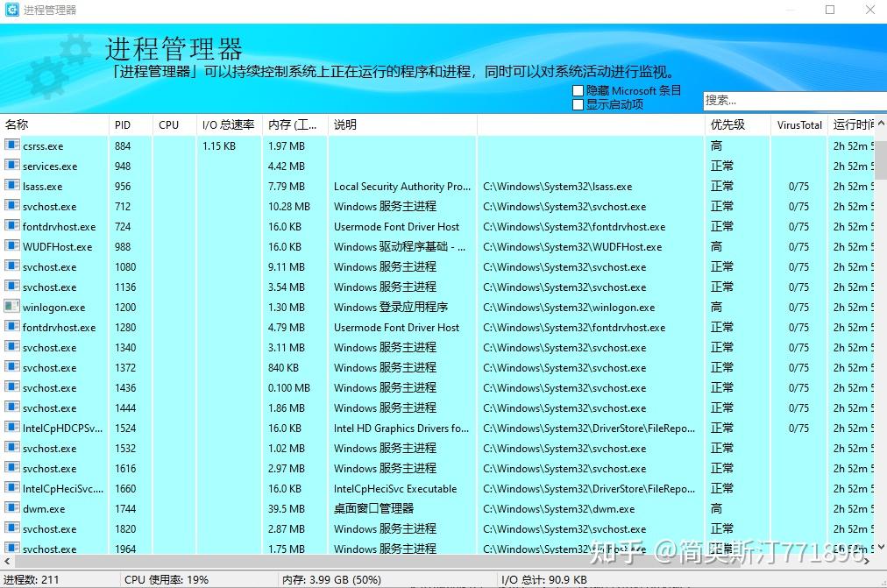Click icon of svchost.exe PID 1820
This screenshot has width=887, height=588.
12,528
